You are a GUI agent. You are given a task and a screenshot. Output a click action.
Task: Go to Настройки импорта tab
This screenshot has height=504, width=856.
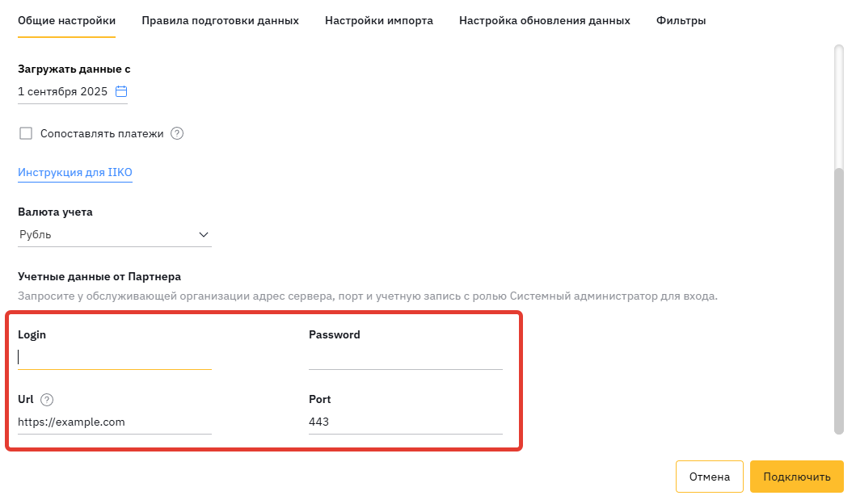[378, 21]
